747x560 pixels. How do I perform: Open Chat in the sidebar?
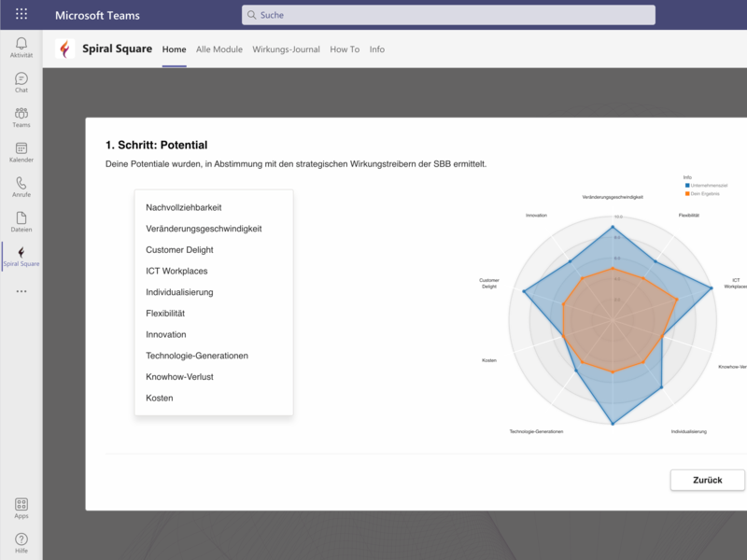21,79
